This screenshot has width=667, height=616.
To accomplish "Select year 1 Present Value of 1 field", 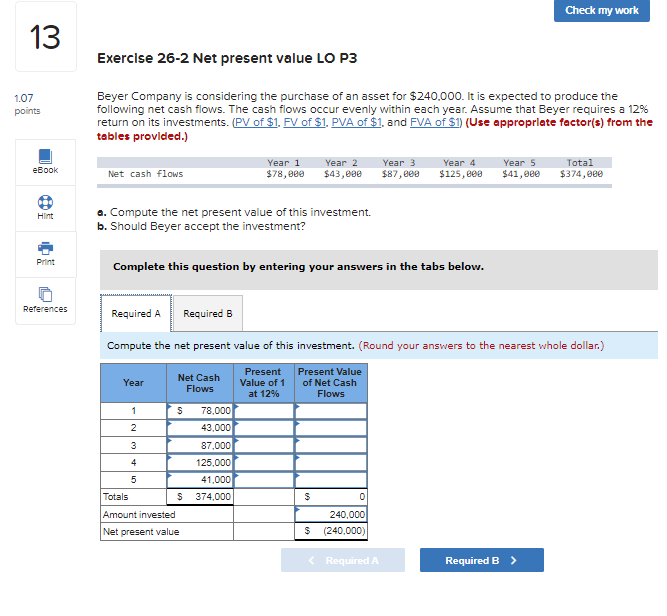I will pos(264,411).
